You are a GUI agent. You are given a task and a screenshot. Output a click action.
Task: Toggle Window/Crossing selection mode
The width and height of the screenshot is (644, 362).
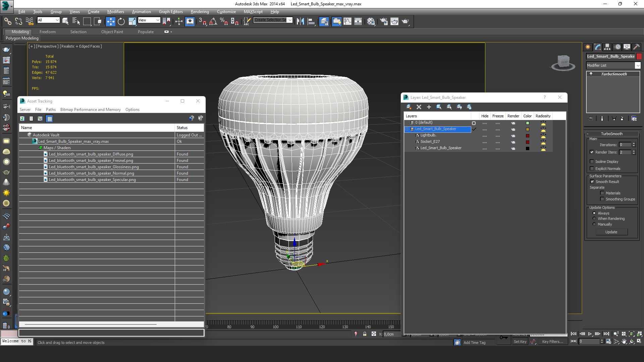point(98,21)
